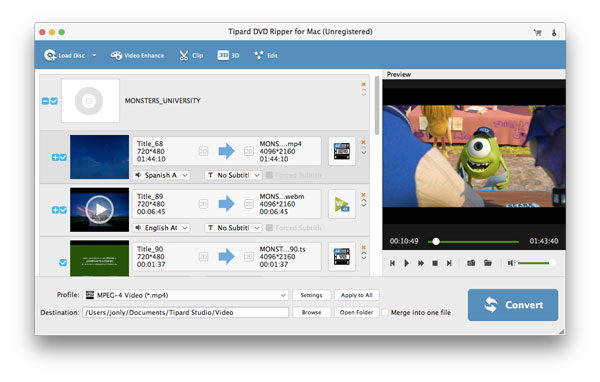Click the preview progress seek bar
The width and height of the screenshot is (600, 382).
click(x=474, y=242)
